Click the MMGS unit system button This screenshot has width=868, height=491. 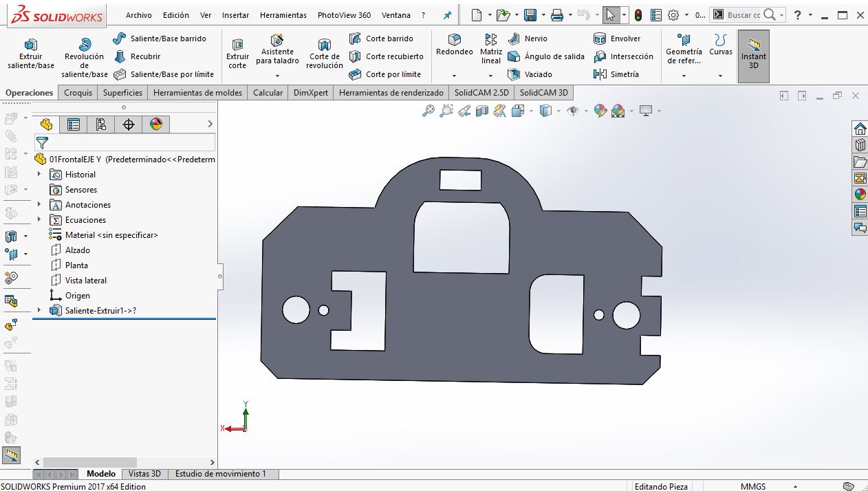point(753,486)
